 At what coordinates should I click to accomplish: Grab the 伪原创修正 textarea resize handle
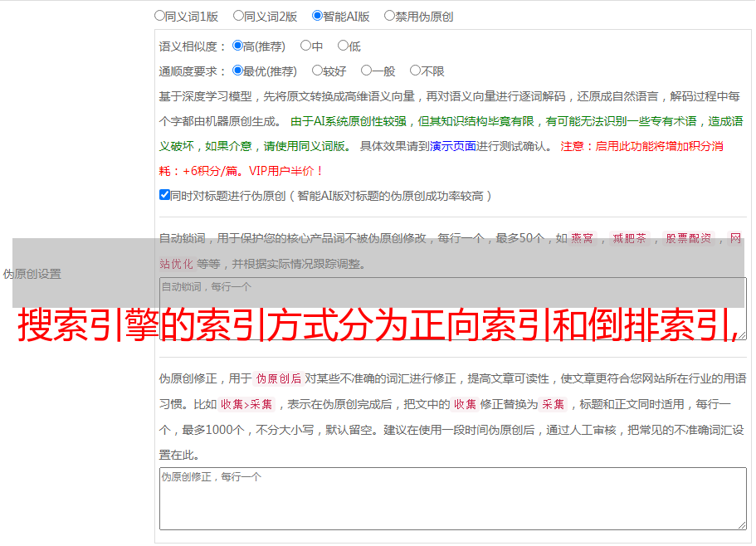coord(742,525)
